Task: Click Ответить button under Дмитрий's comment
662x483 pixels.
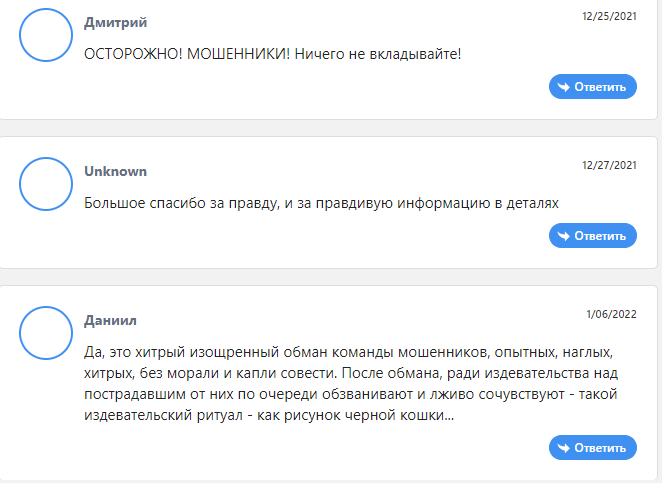Action: coord(593,87)
